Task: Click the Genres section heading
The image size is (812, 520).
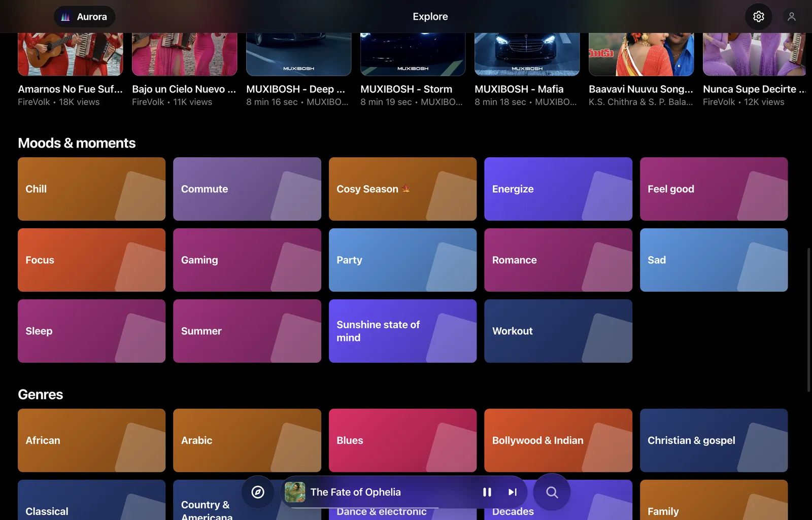Action: [41, 395]
